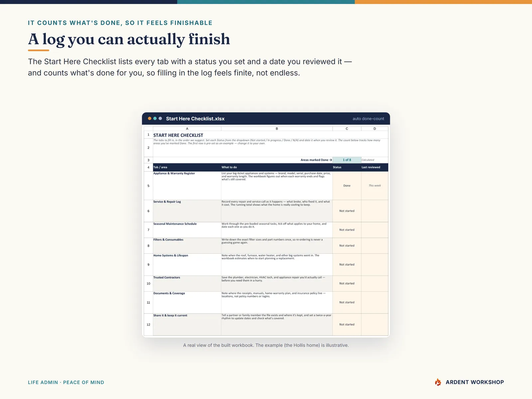Click caption 'A real view of the built workbook'

pos(266,345)
